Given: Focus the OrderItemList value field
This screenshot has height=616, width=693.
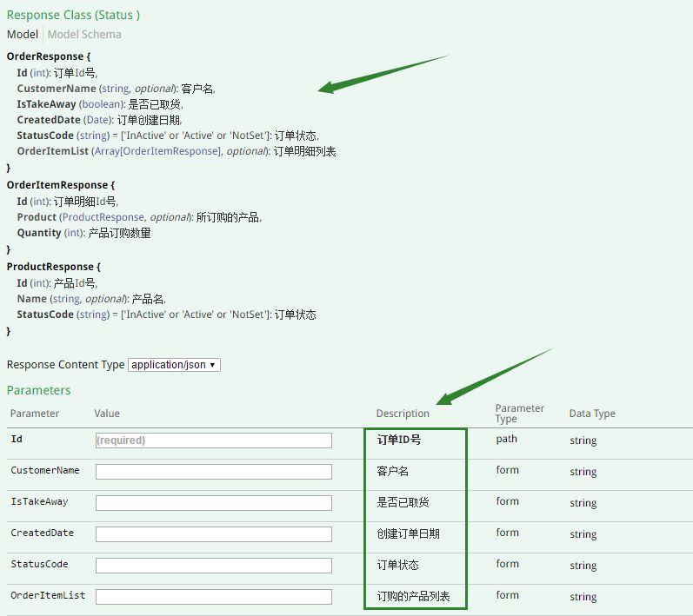Looking at the screenshot, I should [x=214, y=597].
